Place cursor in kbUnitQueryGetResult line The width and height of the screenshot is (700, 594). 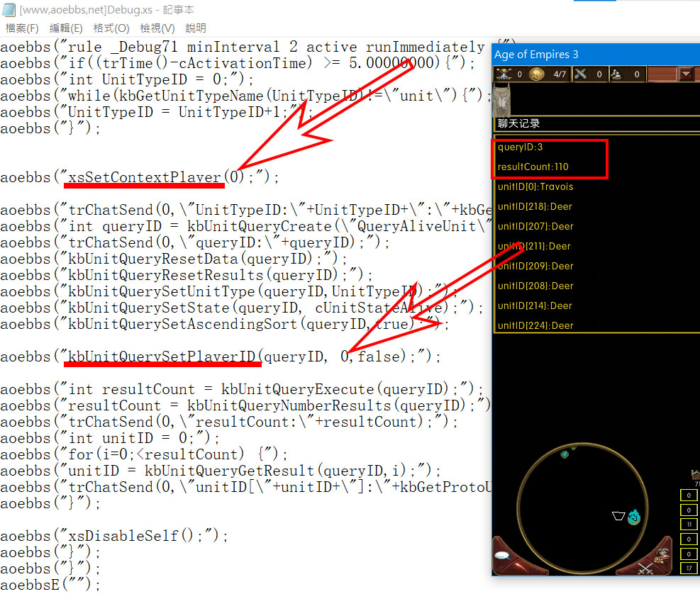pos(220,471)
